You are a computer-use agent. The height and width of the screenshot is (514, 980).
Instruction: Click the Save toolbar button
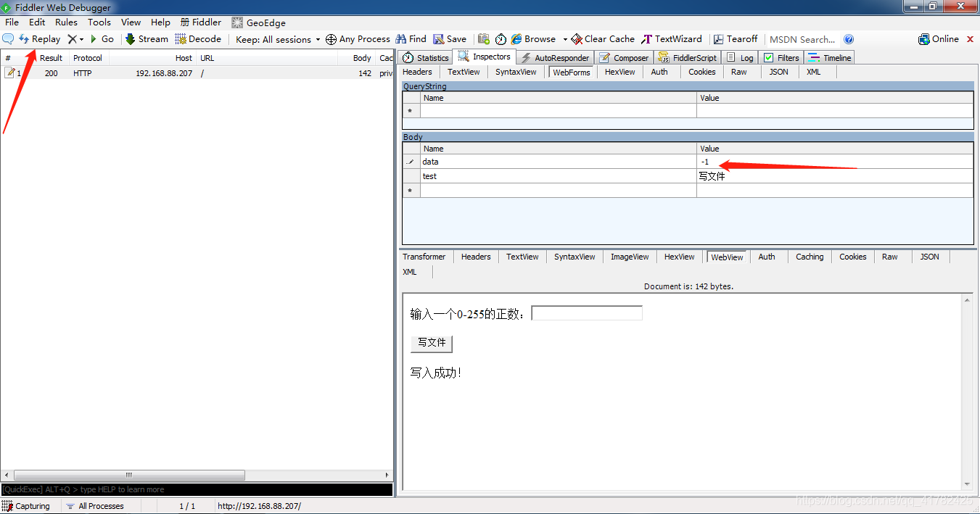[x=450, y=39]
